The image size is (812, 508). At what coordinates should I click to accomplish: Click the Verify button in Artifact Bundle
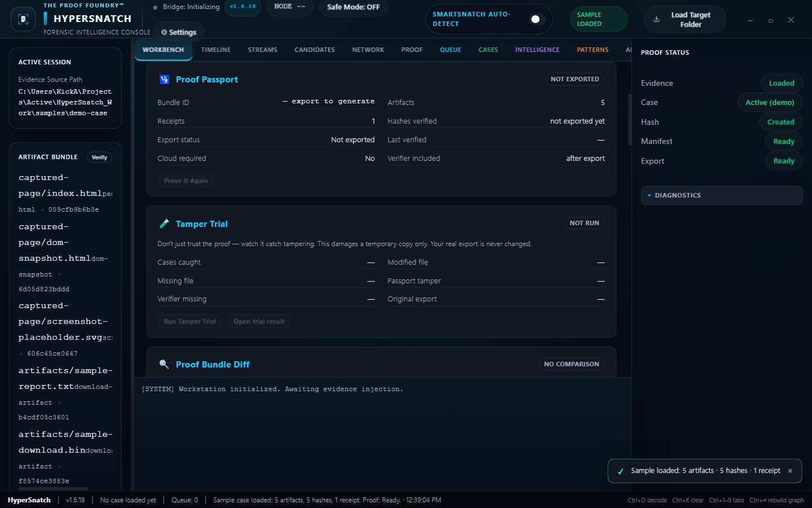(x=99, y=157)
